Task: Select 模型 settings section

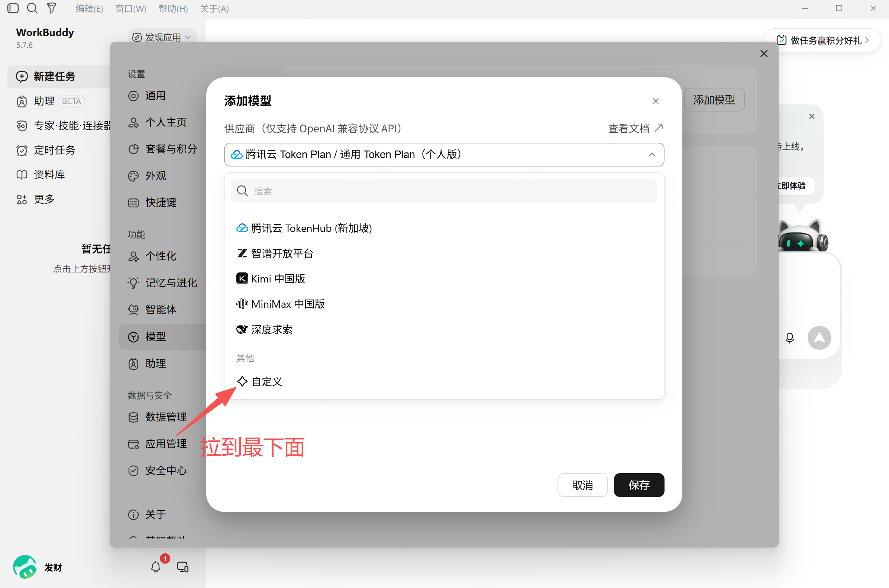Action: pyautogui.click(x=162, y=337)
